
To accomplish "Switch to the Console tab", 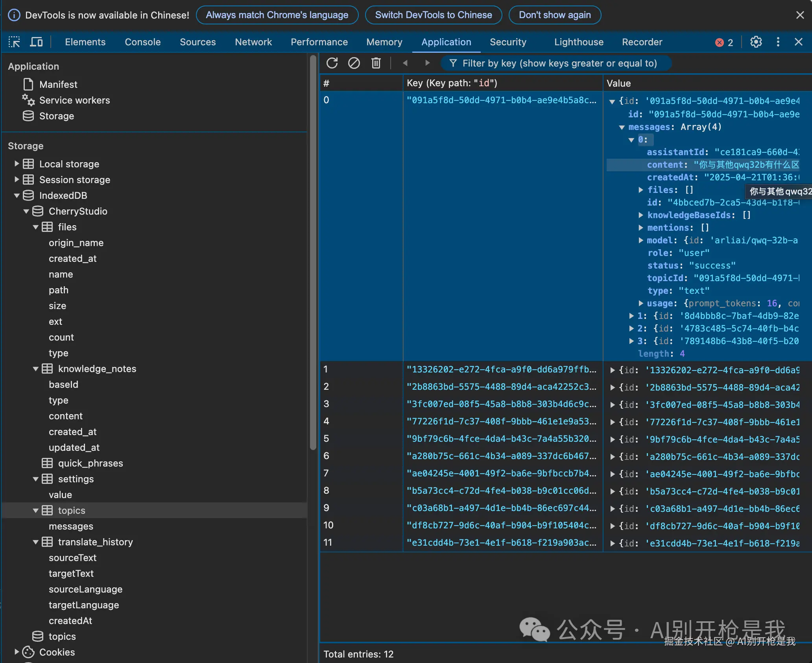I will coord(142,42).
